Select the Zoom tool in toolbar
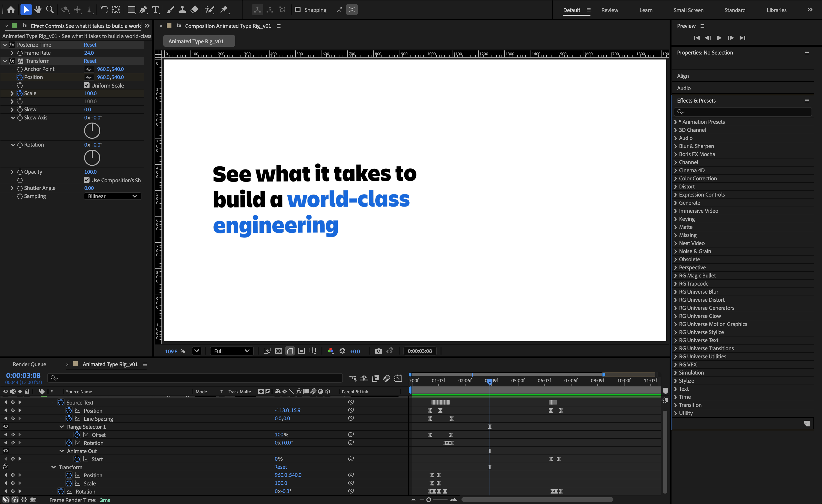The width and height of the screenshot is (822, 504). coord(50,10)
